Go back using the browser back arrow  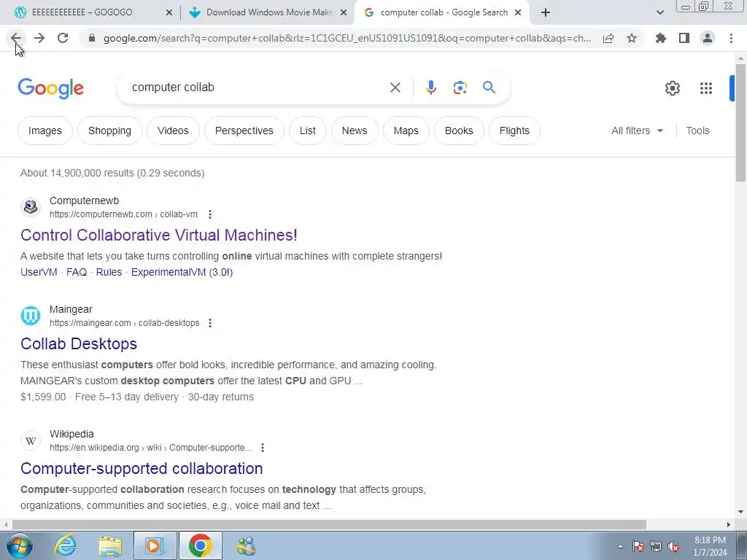pyautogui.click(x=16, y=38)
